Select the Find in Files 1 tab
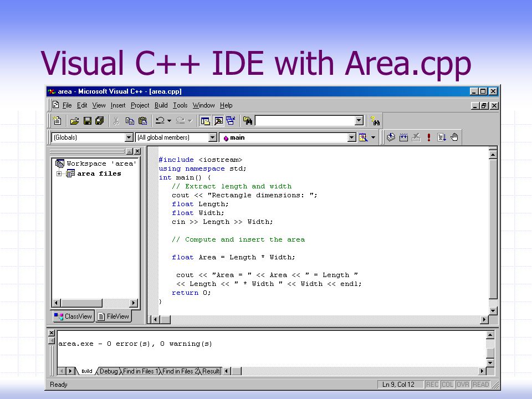The width and height of the screenshot is (532, 399). [x=140, y=371]
